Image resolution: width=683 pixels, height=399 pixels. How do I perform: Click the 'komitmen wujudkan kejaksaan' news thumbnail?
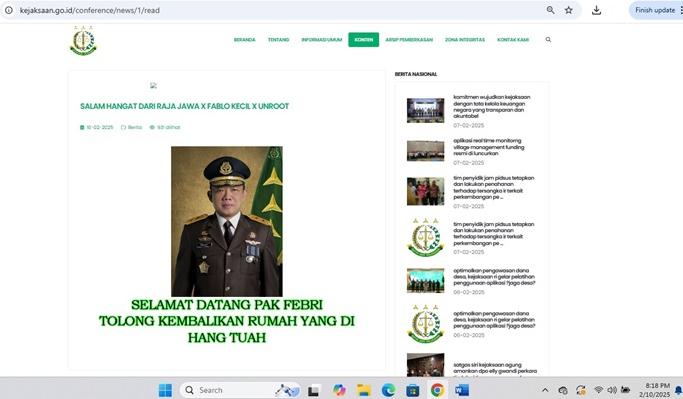click(x=426, y=110)
